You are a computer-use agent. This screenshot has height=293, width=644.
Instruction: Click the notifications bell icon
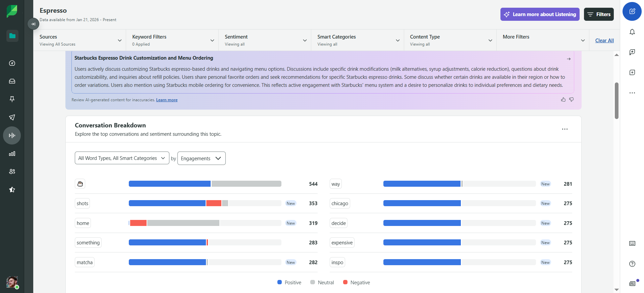[632, 32]
